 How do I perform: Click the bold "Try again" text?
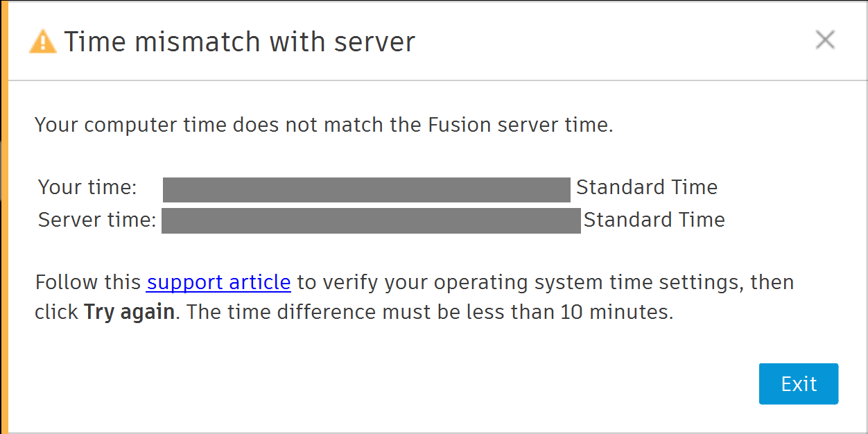point(129,312)
